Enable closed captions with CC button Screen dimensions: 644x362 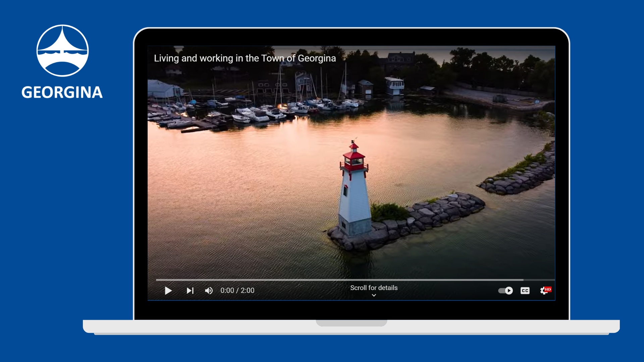coord(525,291)
